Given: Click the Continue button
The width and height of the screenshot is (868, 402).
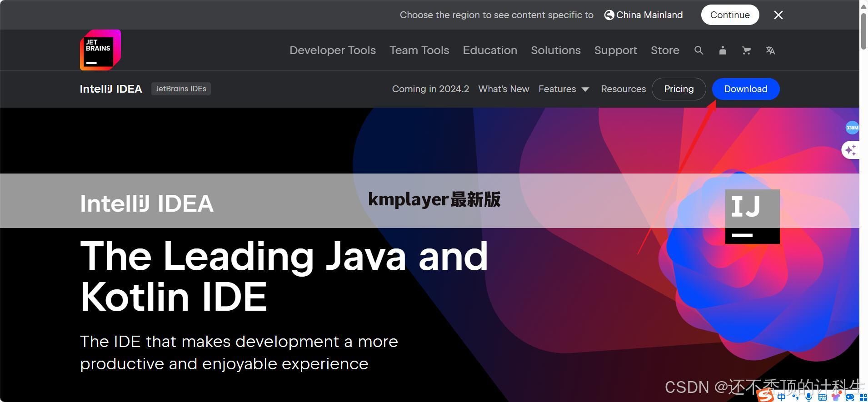Looking at the screenshot, I should pos(730,15).
